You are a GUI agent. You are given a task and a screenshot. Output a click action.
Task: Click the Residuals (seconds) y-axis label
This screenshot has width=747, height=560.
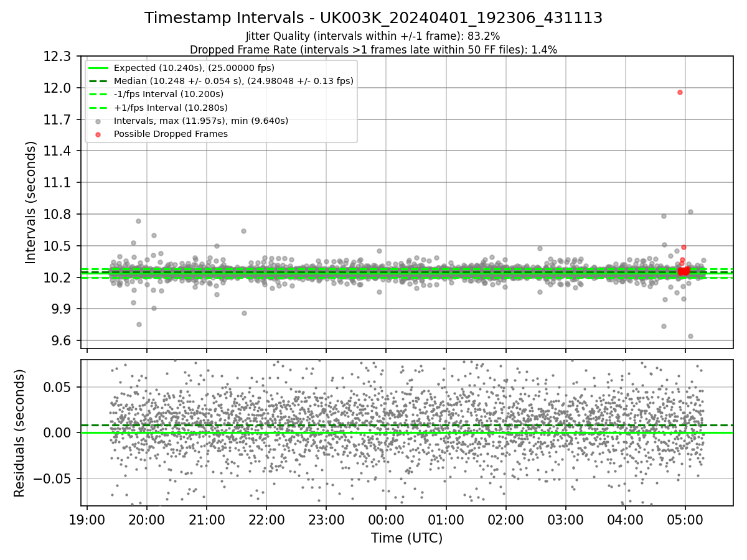19,433
